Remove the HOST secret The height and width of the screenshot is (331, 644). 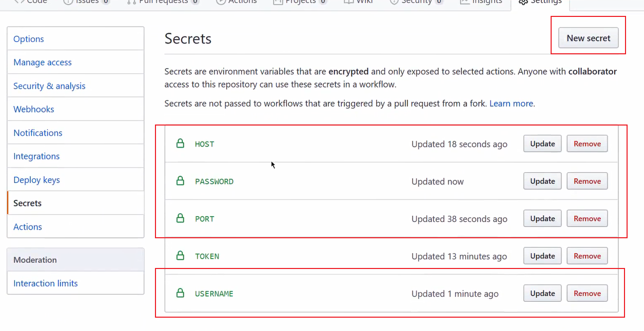pos(587,144)
